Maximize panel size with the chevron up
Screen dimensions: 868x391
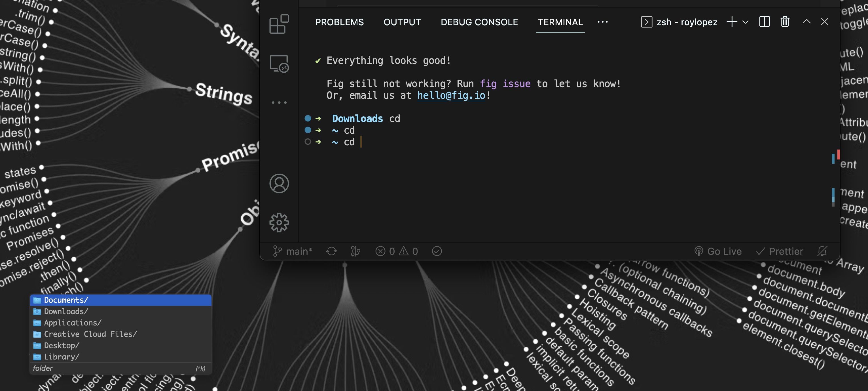(806, 22)
